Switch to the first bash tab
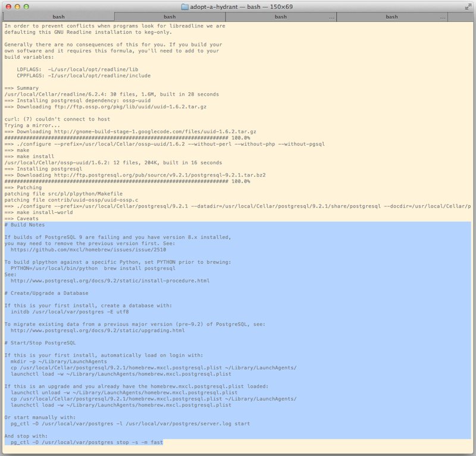 (58, 17)
